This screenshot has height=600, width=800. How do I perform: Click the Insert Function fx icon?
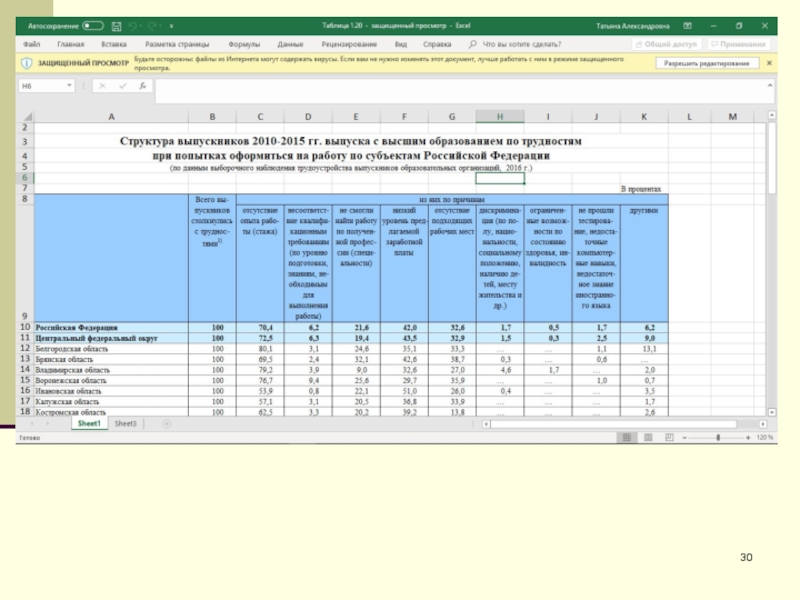click(x=144, y=87)
